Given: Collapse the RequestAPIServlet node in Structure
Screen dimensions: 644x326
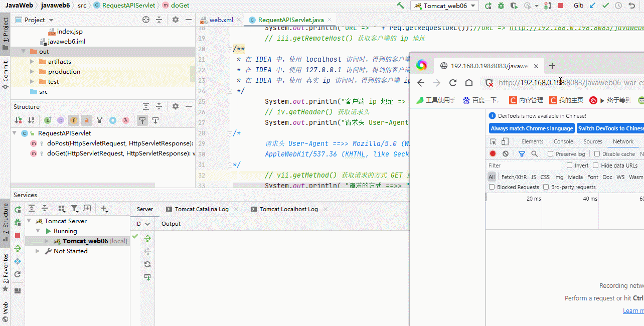Looking at the screenshot, I should [x=15, y=133].
